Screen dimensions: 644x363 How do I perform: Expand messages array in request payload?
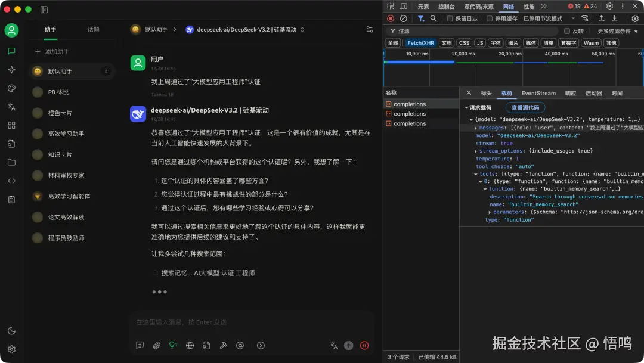[x=476, y=128]
